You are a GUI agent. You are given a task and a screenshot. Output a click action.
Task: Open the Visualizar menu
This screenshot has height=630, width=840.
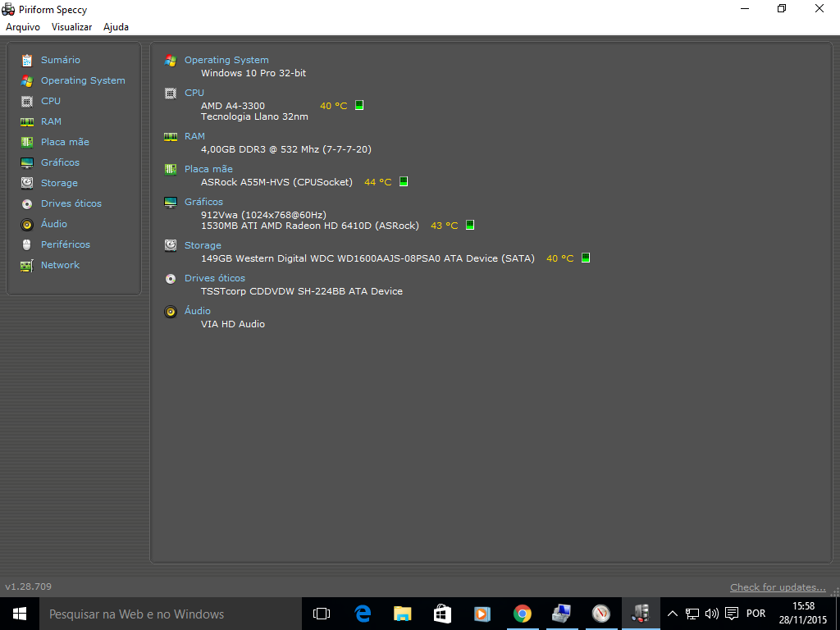pos(72,27)
